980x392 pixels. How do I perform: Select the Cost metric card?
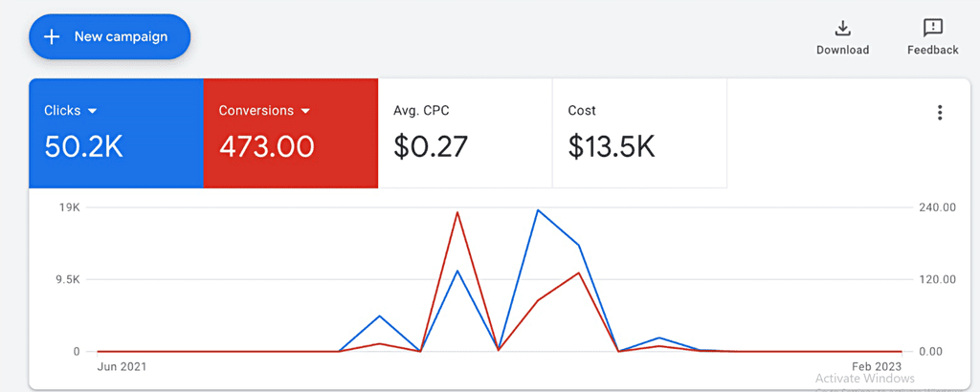click(639, 133)
